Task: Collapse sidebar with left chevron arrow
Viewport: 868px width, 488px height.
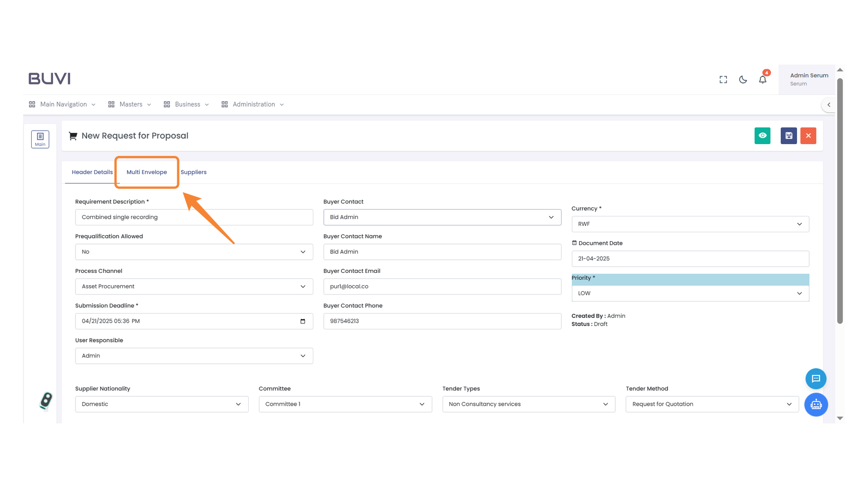Action: 829,105
